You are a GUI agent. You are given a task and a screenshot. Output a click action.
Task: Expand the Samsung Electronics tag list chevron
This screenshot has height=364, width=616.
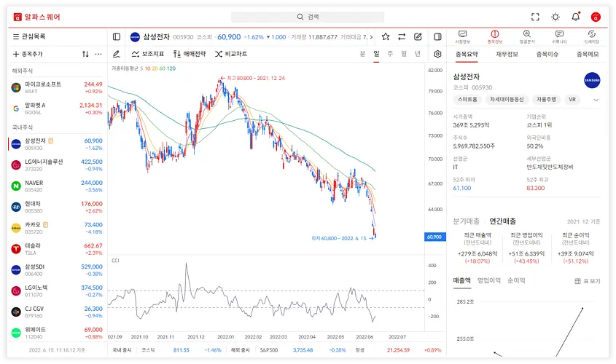click(596, 100)
